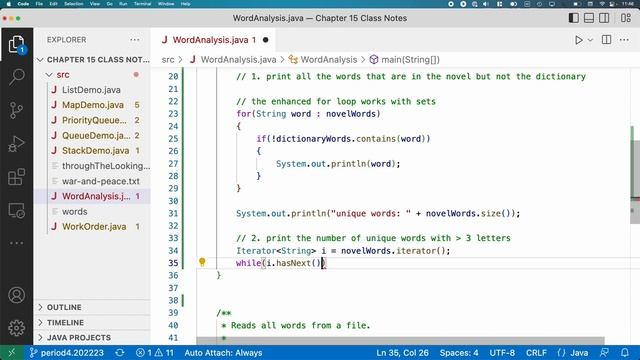Collapse CHAPTER 15 CLASS NOTES folder section
Viewport: 640px width, 360px height.
point(93,60)
